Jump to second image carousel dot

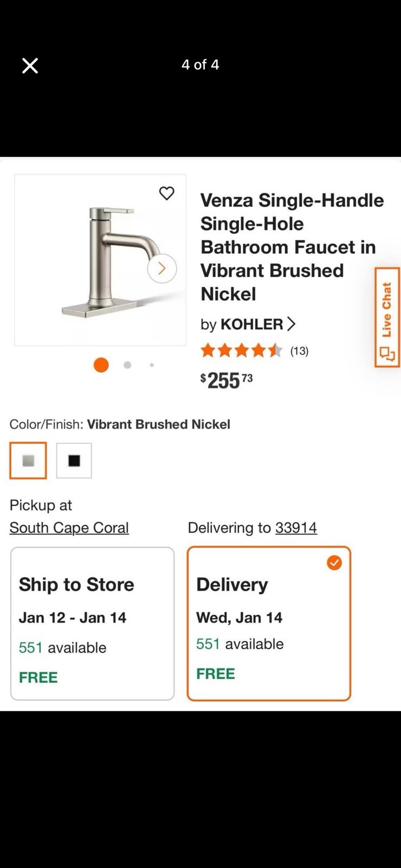127,365
